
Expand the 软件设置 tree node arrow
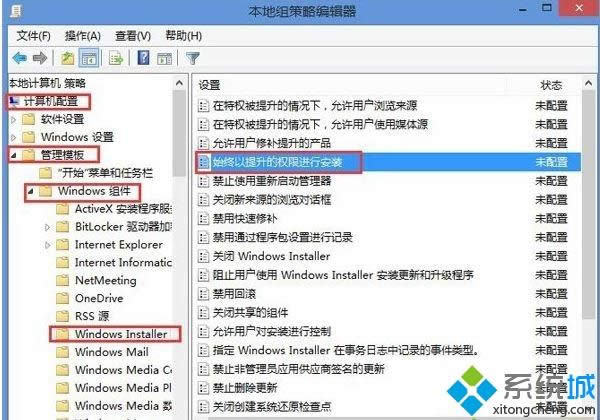(13, 120)
